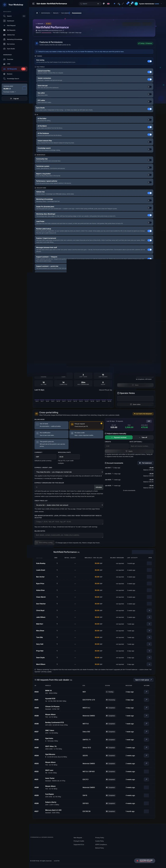Click the Wholesale Rate input field
This screenshot has height=868, width=166.
[69, 457]
